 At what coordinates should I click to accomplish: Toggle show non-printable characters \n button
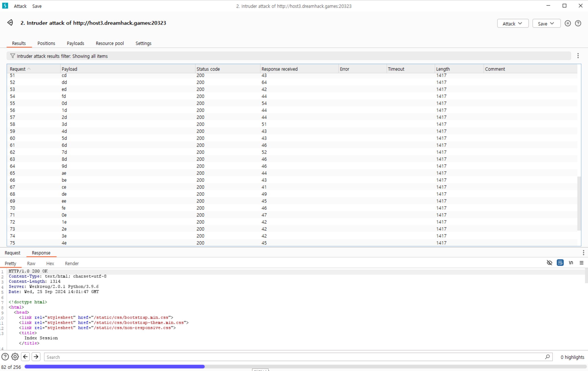coord(571,263)
